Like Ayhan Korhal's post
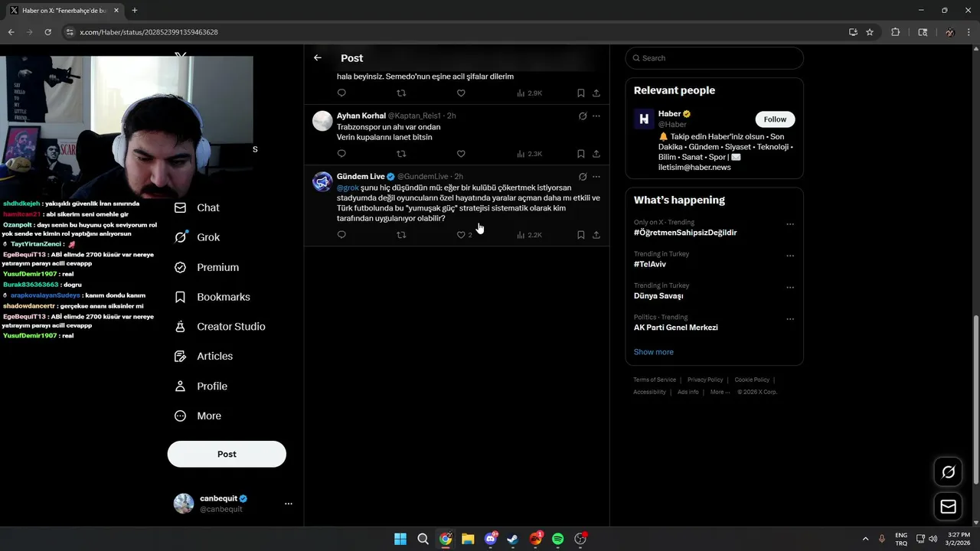Screen dimensions: 980x551 click(x=461, y=154)
